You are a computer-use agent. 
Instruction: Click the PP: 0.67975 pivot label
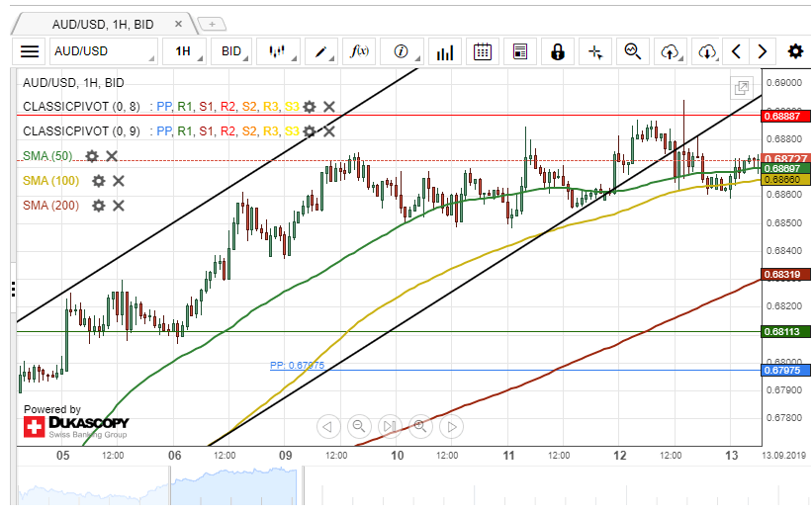(297, 365)
